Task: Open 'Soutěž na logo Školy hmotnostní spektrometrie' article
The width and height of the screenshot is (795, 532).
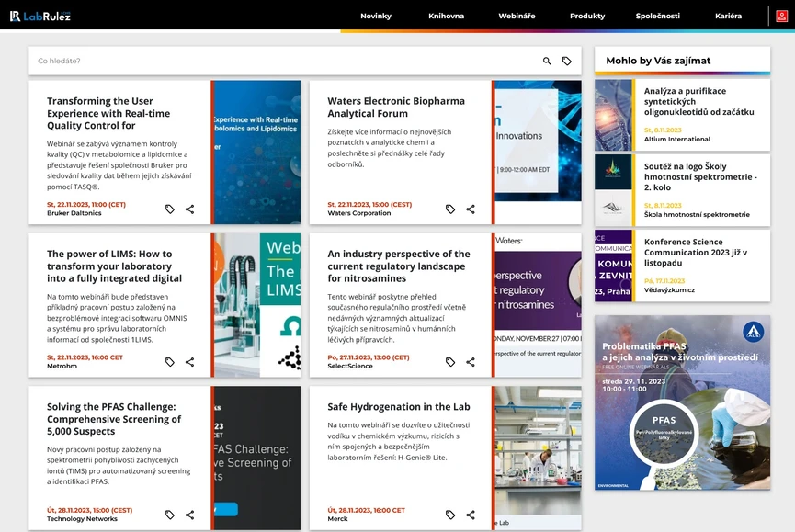Action: 700,176
